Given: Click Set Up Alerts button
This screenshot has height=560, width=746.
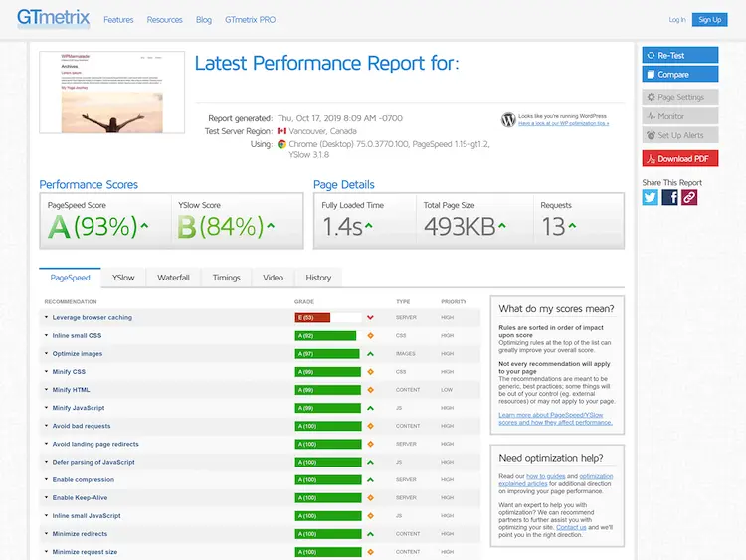Looking at the screenshot, I should click(680, 135).
